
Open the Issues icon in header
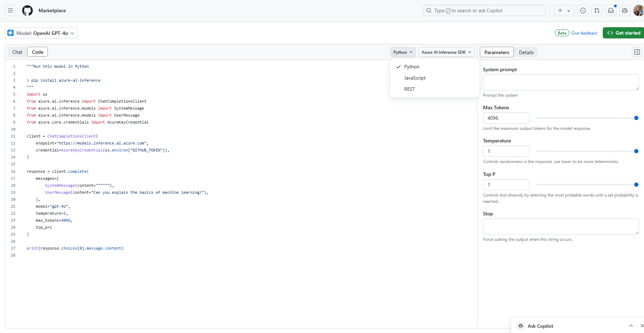[583, 10]
